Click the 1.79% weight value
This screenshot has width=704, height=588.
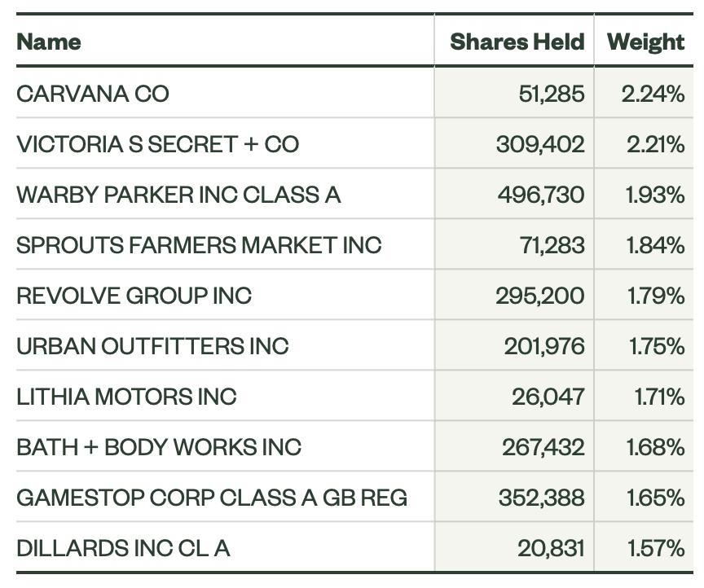[655, 296]
